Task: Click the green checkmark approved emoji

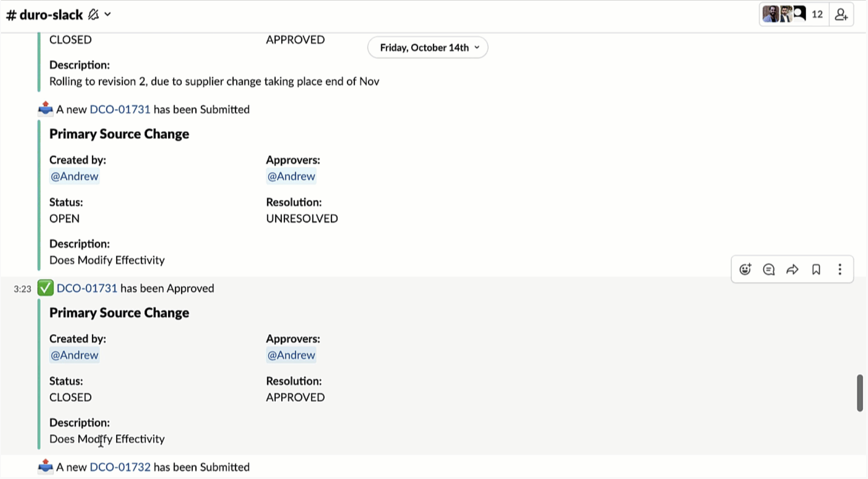Action: pyautogui.click(x=45, y=288)
